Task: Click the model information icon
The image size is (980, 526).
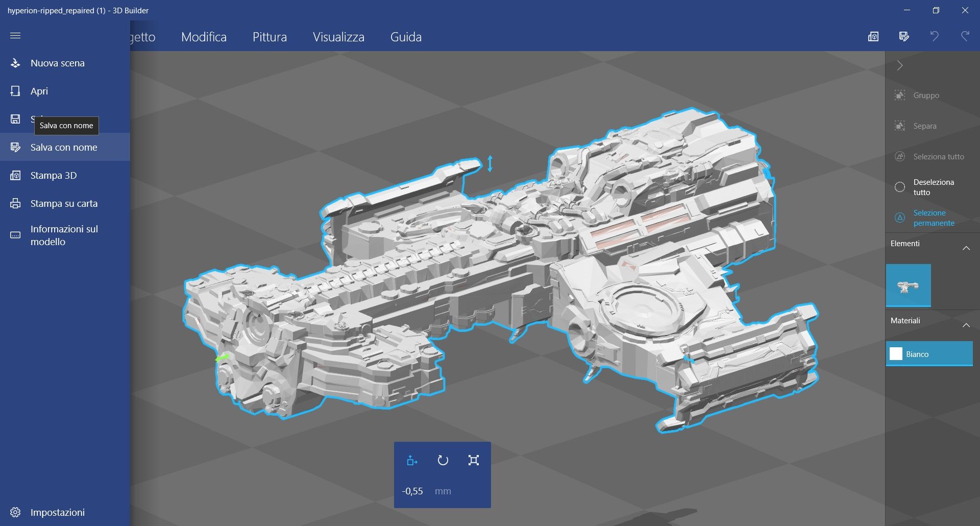Action: coord(15,235)
